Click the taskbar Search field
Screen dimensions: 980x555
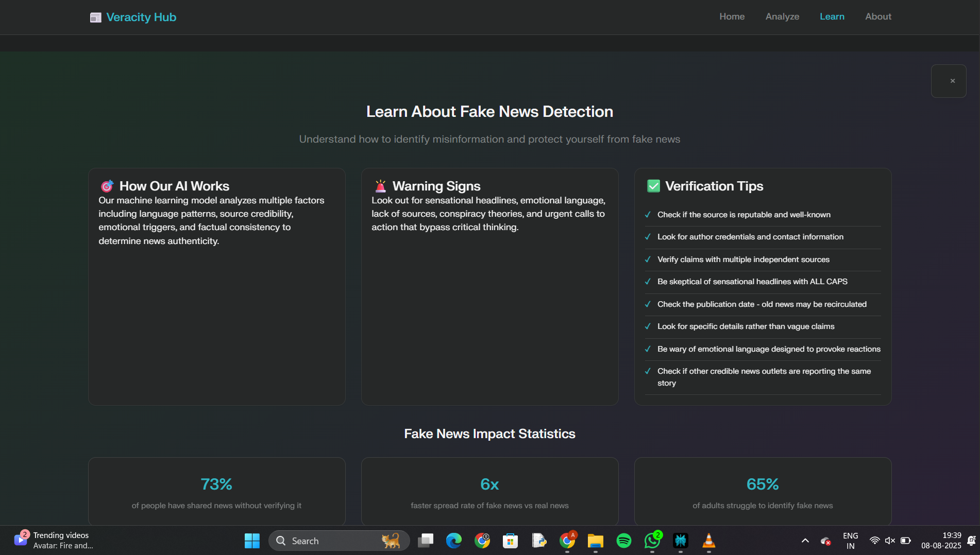click(339, 541)
